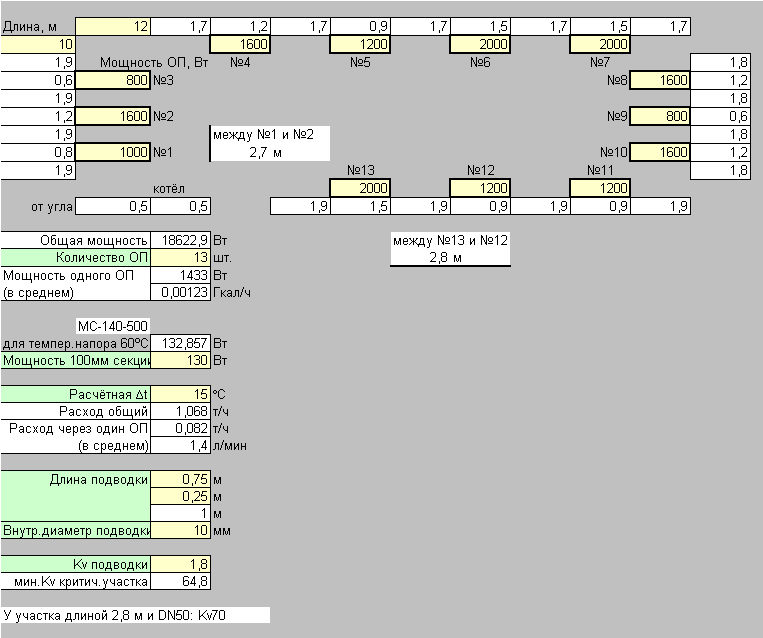
Task: Click the power cell for radiator №6
Action: pos(479,44)
